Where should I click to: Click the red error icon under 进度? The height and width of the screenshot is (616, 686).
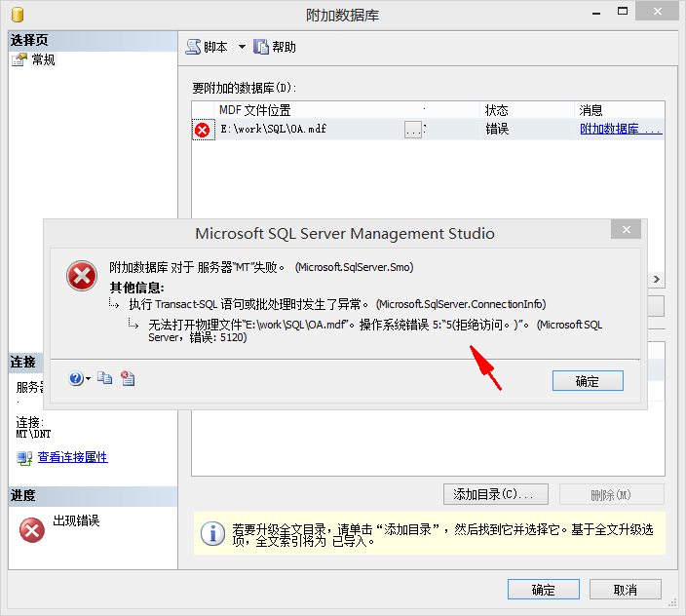(x=32, y=530)
